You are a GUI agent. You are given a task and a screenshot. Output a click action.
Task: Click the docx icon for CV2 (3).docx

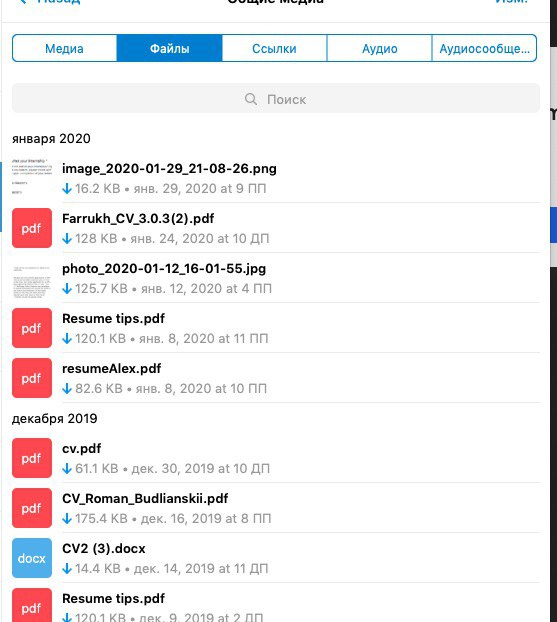click(x=32, y=558)
